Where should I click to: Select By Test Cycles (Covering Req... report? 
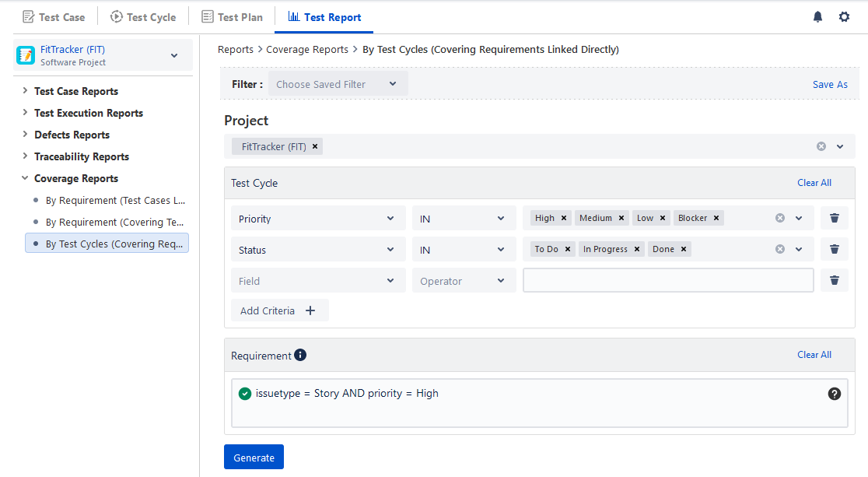coord(107,244)
